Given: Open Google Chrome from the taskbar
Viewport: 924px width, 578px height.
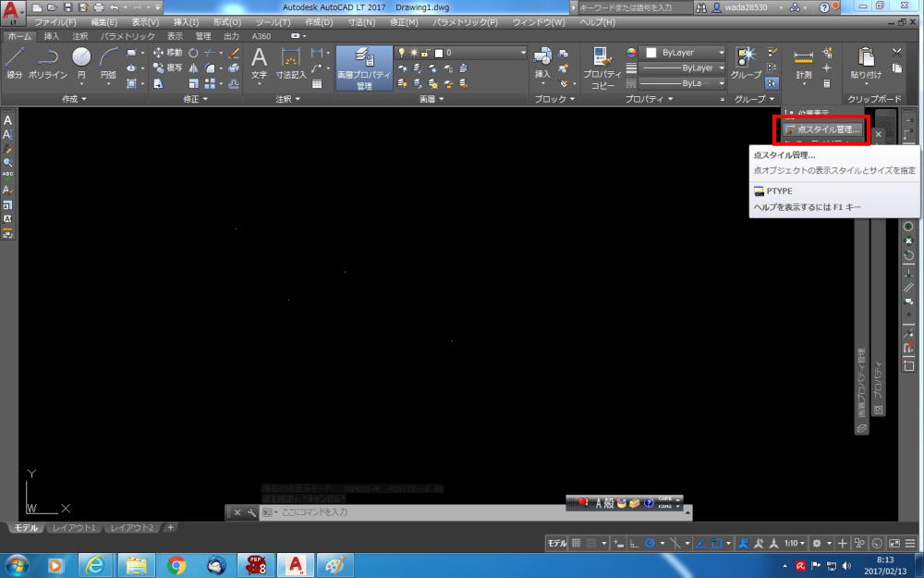Looking at the screenshot, I should (x=176, y=565).
